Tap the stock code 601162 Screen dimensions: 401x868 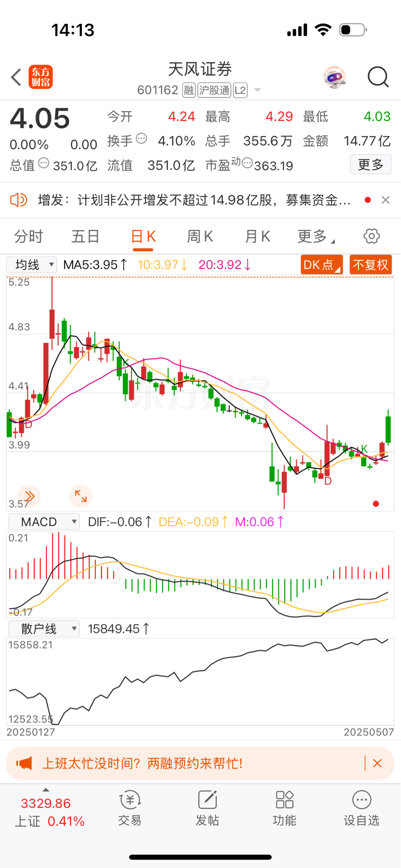(157, 90)
